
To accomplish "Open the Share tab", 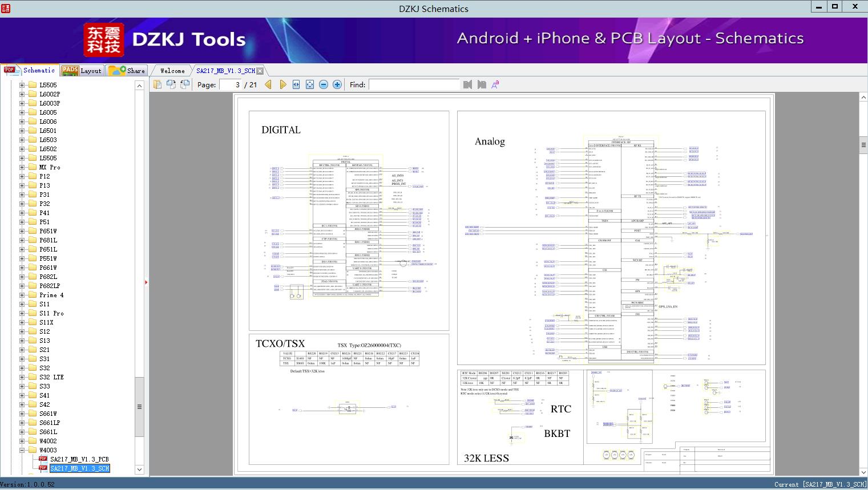I will [x=127, y=71].
